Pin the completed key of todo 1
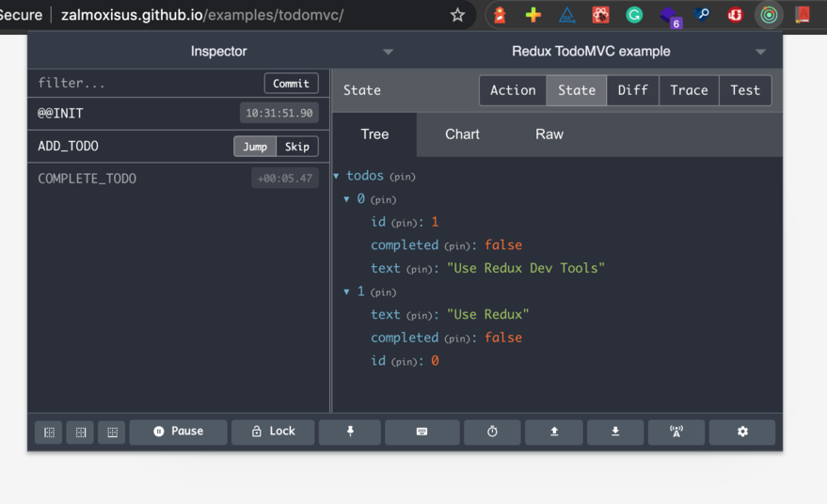The image size is (827, 504). 457,339
